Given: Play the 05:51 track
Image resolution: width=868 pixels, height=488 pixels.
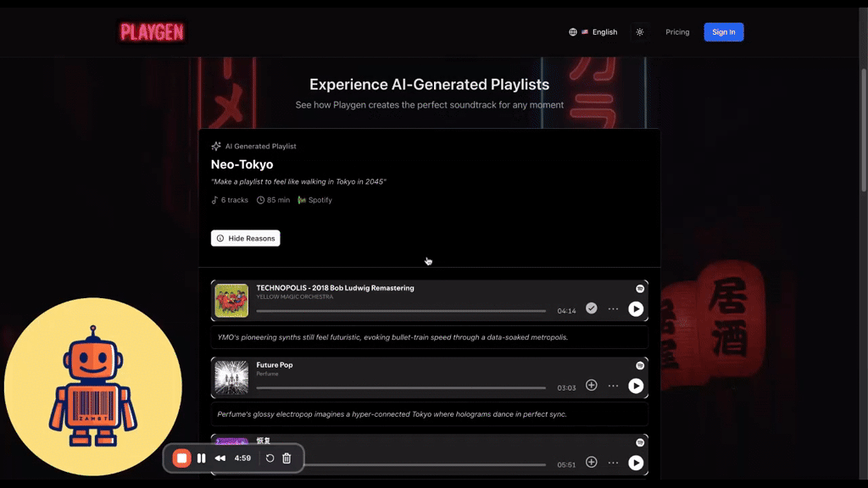Looking at the screenshot, I should pyautogui.click(x=636, y=463).
